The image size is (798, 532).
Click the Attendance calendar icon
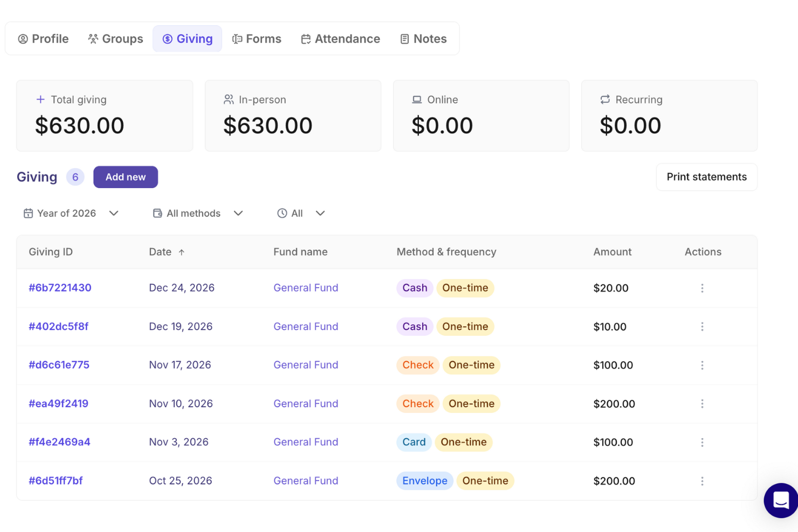tap(306, 38)
